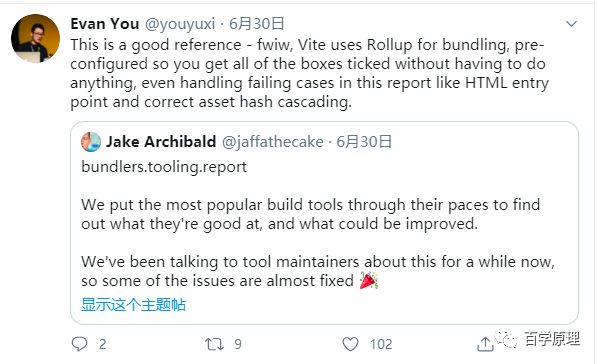This screenshot has width=598, height=364.
Task: Click the retweet count 9
Action: (x=238, y=344)
